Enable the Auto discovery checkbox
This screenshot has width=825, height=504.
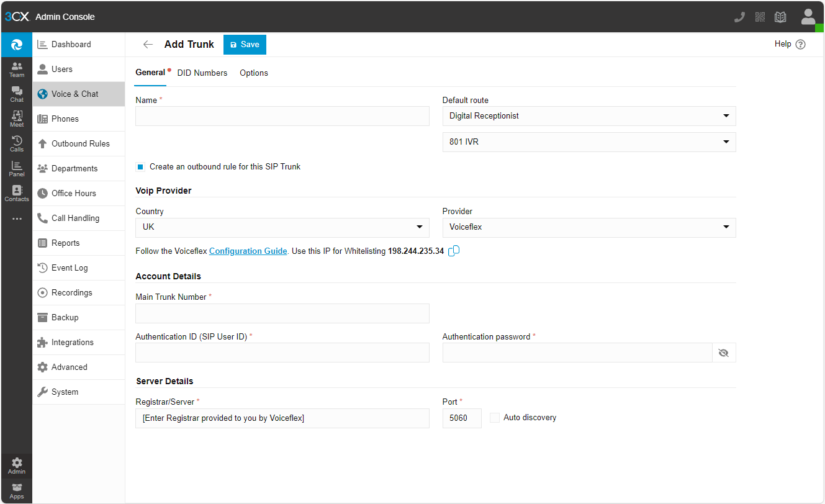[495, 418]
